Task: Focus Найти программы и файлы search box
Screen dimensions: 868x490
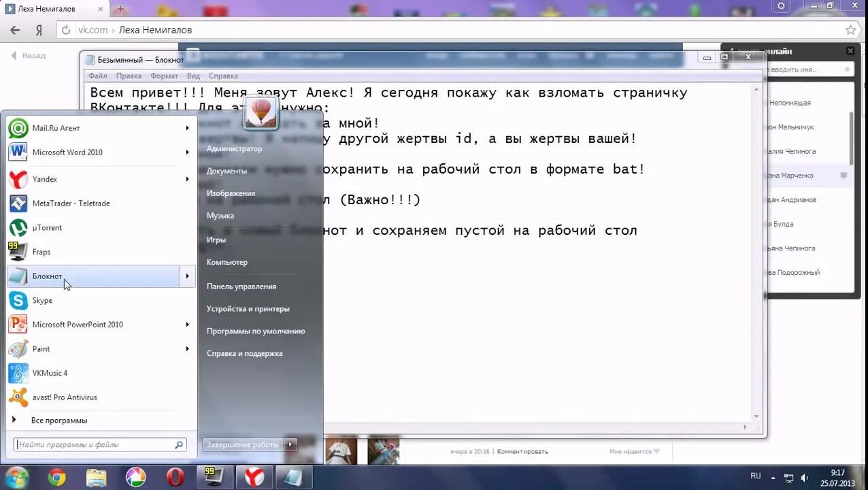Action: coord(100,444)
